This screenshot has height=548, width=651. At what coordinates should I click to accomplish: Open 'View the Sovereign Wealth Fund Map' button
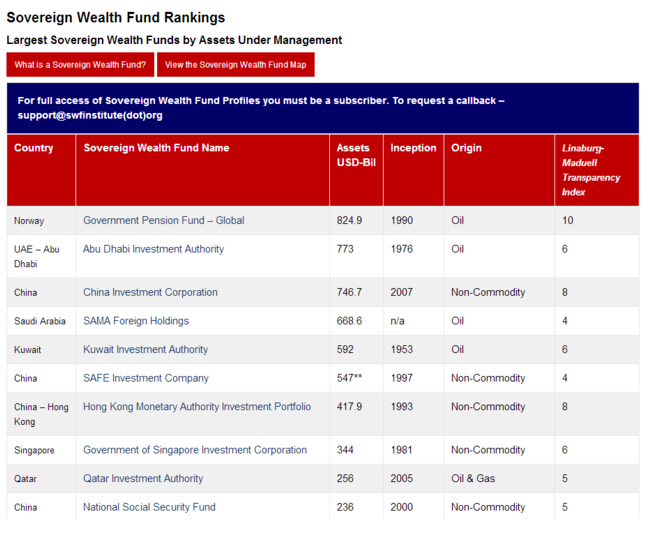pos(236,65)
